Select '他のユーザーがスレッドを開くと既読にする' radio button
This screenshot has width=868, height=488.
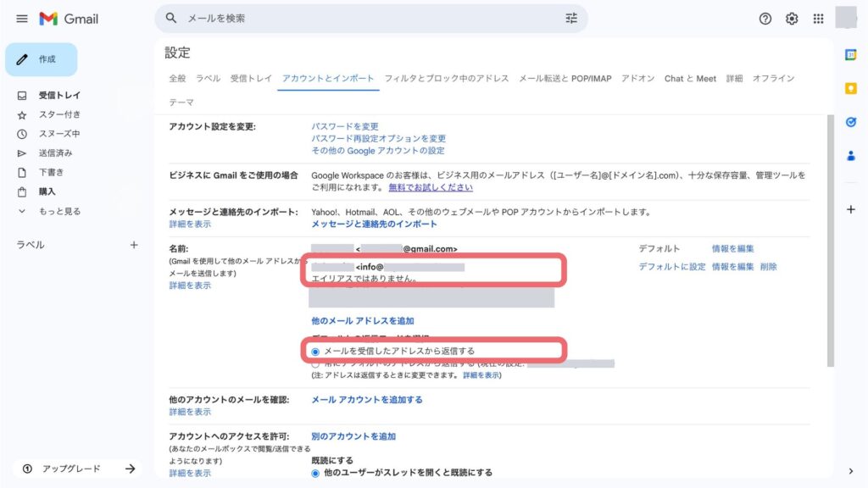coord(316,473)
